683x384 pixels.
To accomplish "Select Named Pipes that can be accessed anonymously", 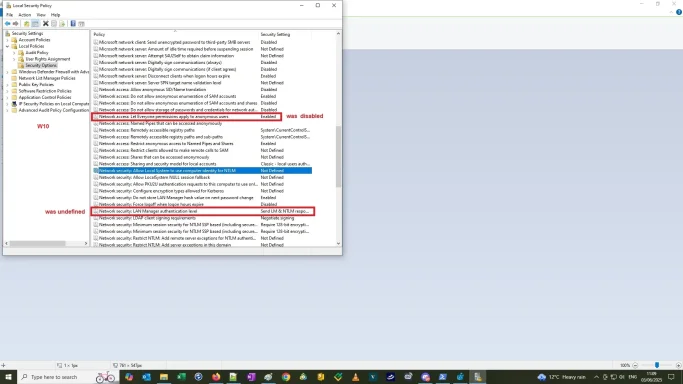I will point(203,124).
